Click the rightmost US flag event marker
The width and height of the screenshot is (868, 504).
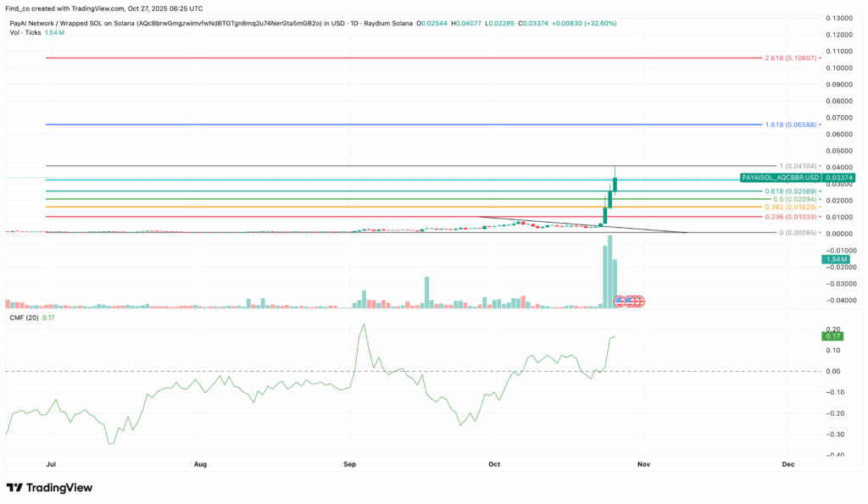point(640,301)
